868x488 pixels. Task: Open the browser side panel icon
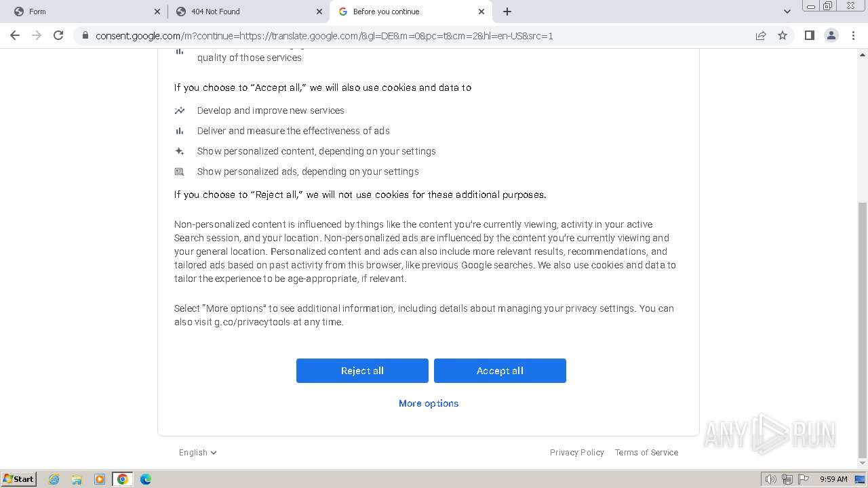(809, 35)
